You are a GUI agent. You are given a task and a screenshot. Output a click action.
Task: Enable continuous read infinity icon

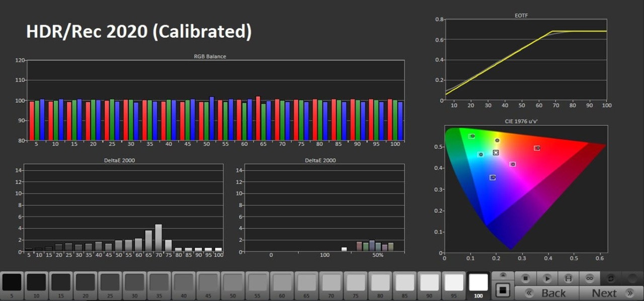(590, 278)
